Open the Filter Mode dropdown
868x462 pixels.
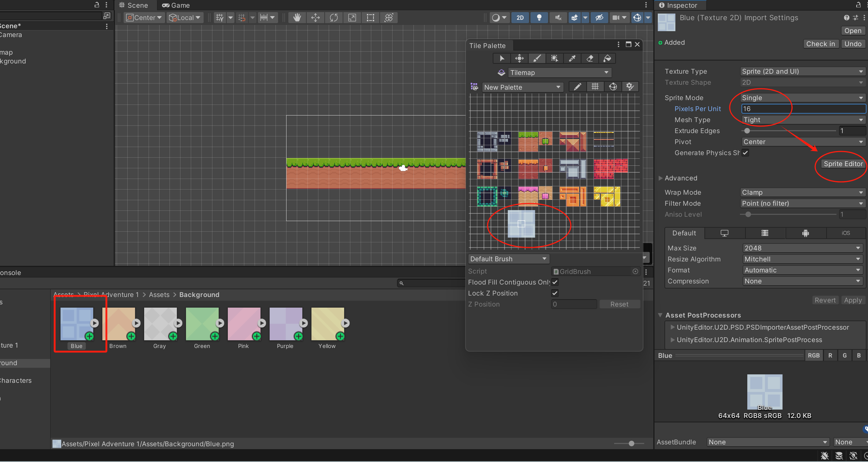(802, 203)
